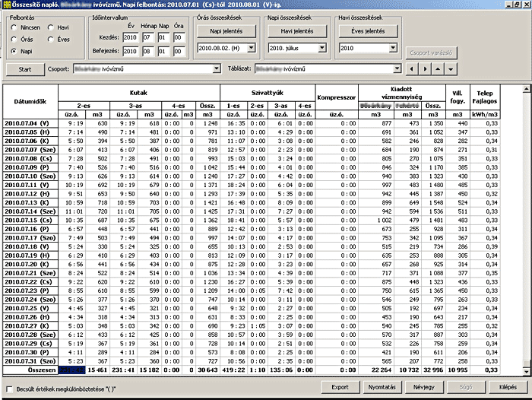Click the Kompresszor column header
This screenshot has height=400, width=532.
[x=337, y=97]
